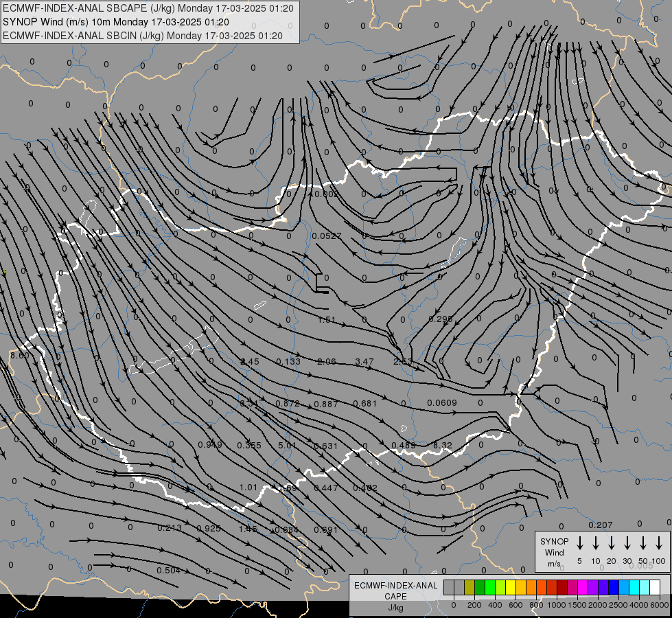Select the bright green CAPE swatch

490,588
